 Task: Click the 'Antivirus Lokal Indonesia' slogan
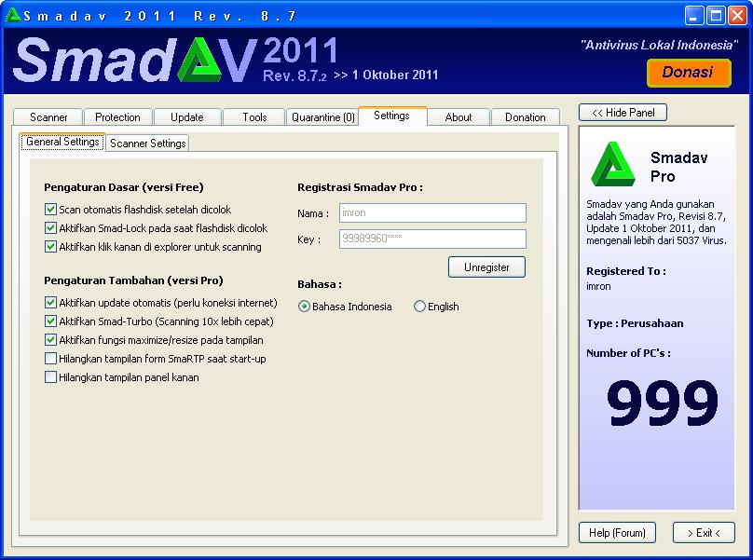(x=660, y=45)
